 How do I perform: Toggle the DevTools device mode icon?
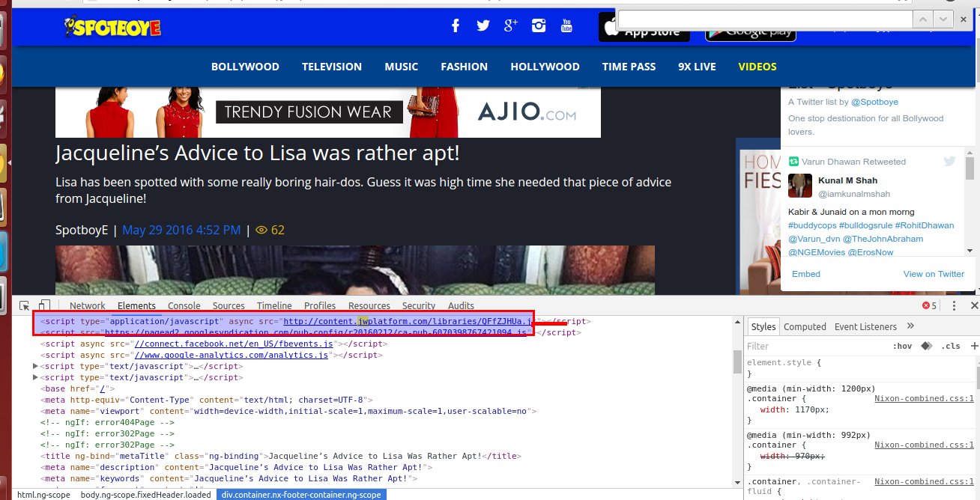click(44, 305)
